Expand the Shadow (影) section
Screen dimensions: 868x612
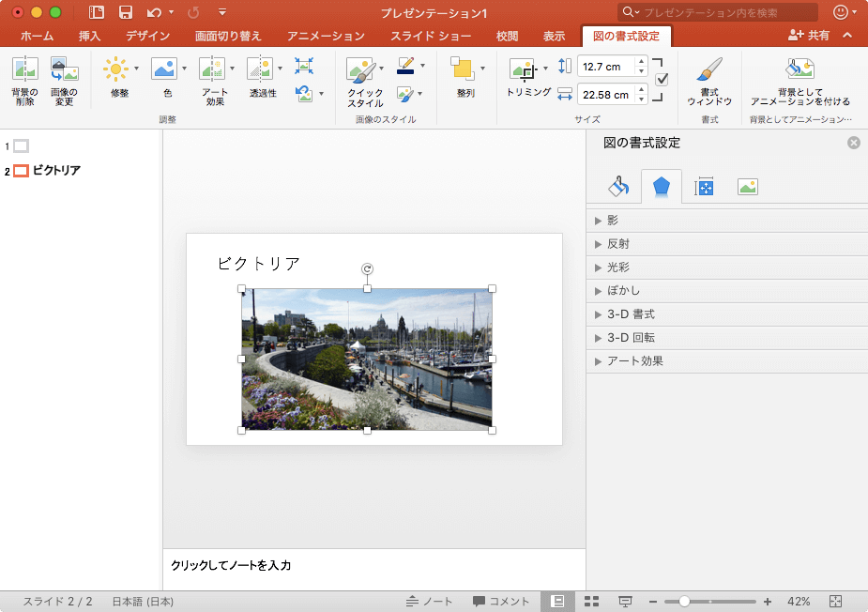613,221
